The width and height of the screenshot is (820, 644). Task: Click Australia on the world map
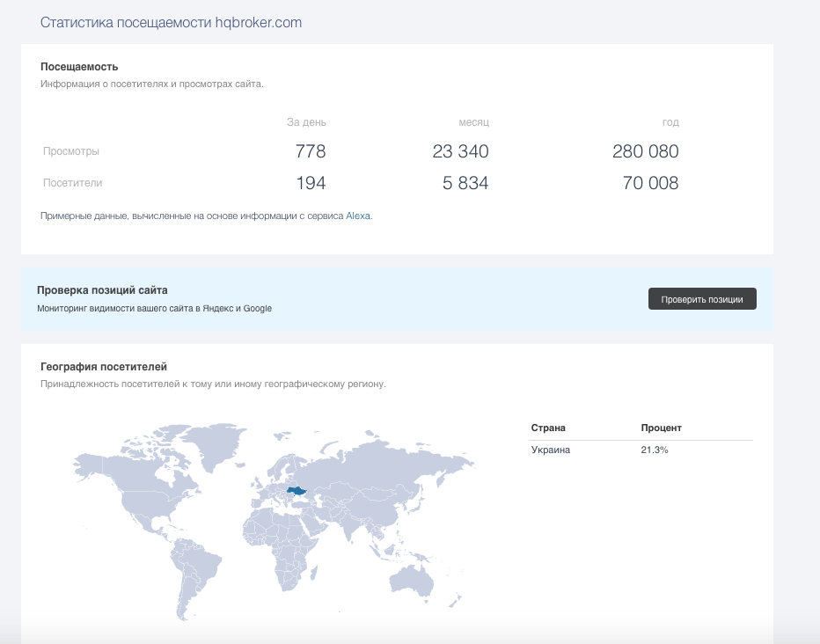409,575
